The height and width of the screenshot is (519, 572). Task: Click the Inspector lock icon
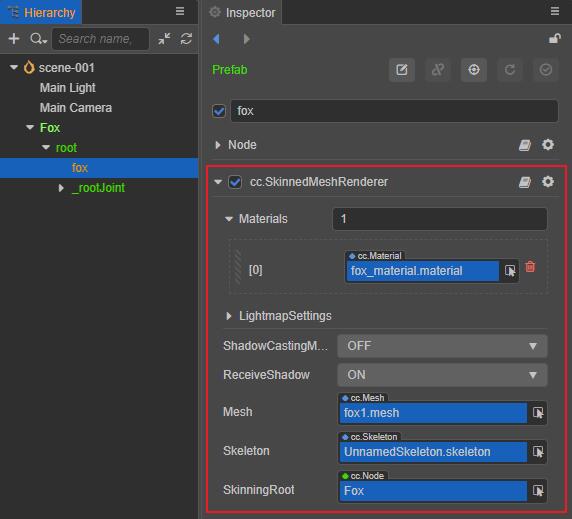(x=554, y=38)
